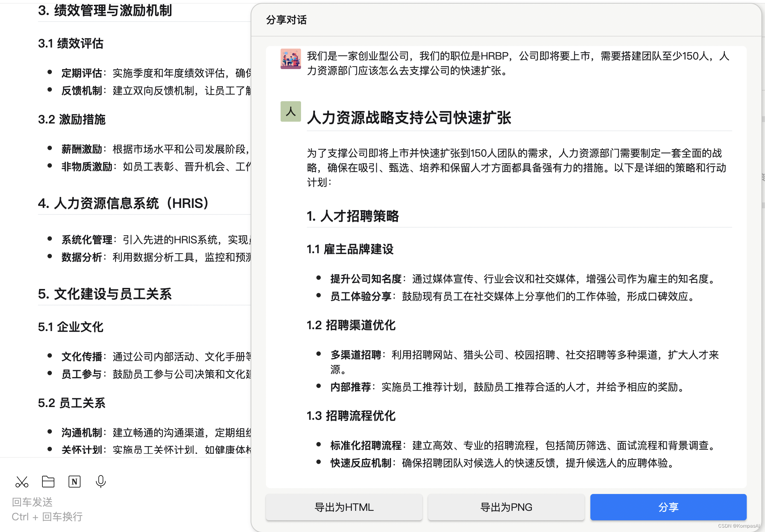Click the 4. 人力资源信息系统 (HRIS) heading
765x532 pixels.
123,203
